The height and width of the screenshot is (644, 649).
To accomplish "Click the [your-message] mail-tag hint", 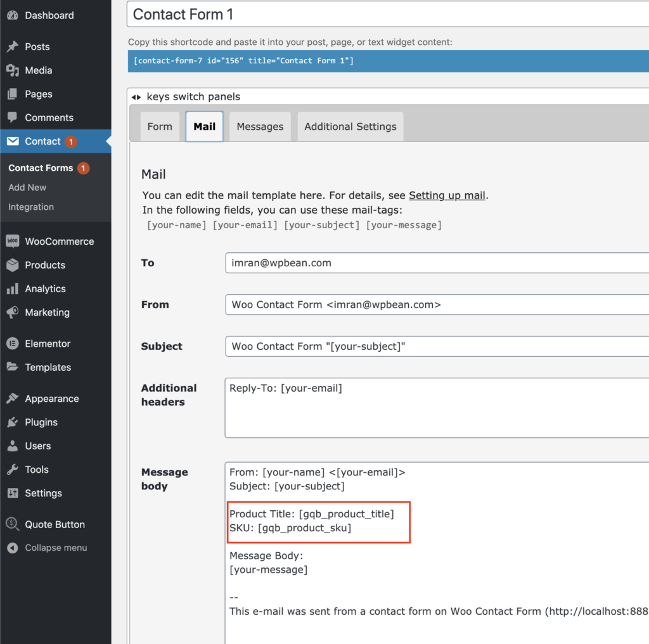I will 404,225.
